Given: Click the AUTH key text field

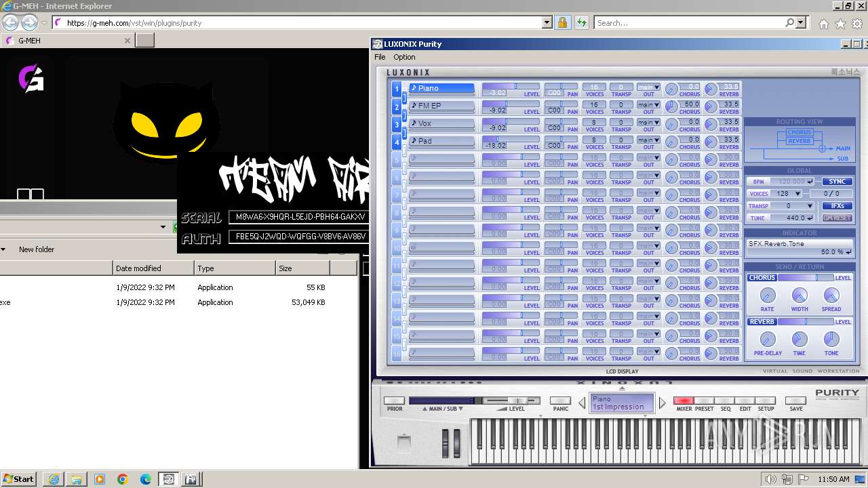Looking at the screenshot, I should [298, 237].
